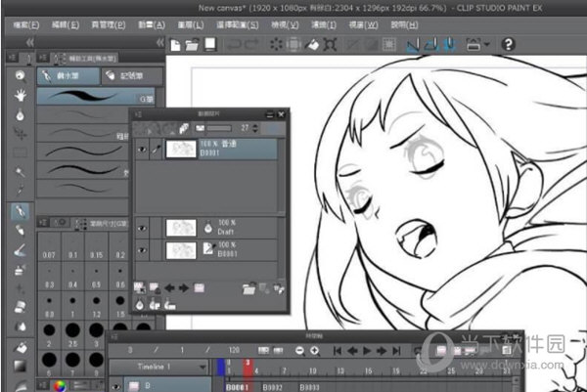Open the first menu (F) in the menu bar
Screen dimensions: 587x392
click(x=25, y=25)
